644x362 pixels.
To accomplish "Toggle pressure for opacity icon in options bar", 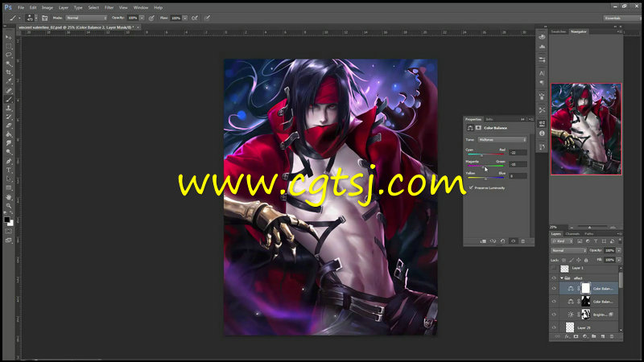I will 151,18.
